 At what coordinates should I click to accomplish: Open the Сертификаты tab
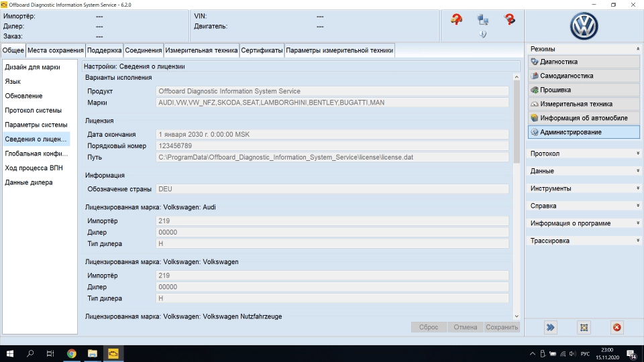tap(262, 50)
